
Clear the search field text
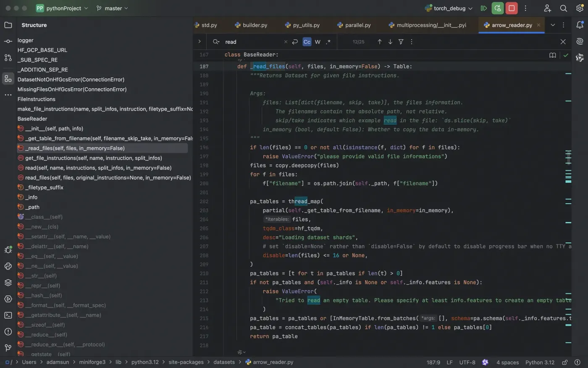click(x=286, y=42)
